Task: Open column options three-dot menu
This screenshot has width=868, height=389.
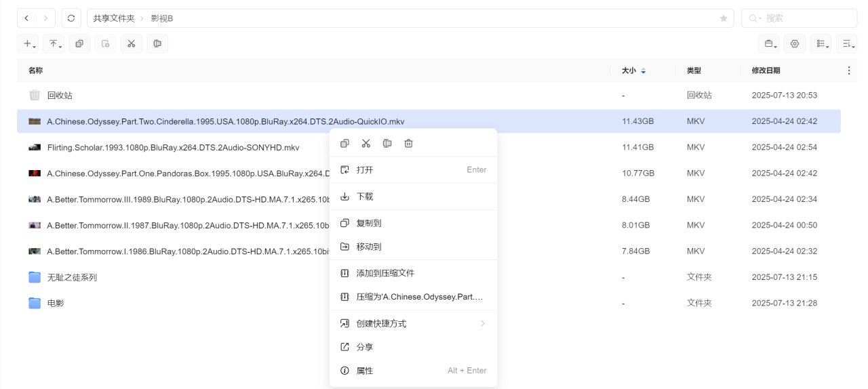Action: coord(848,70)
